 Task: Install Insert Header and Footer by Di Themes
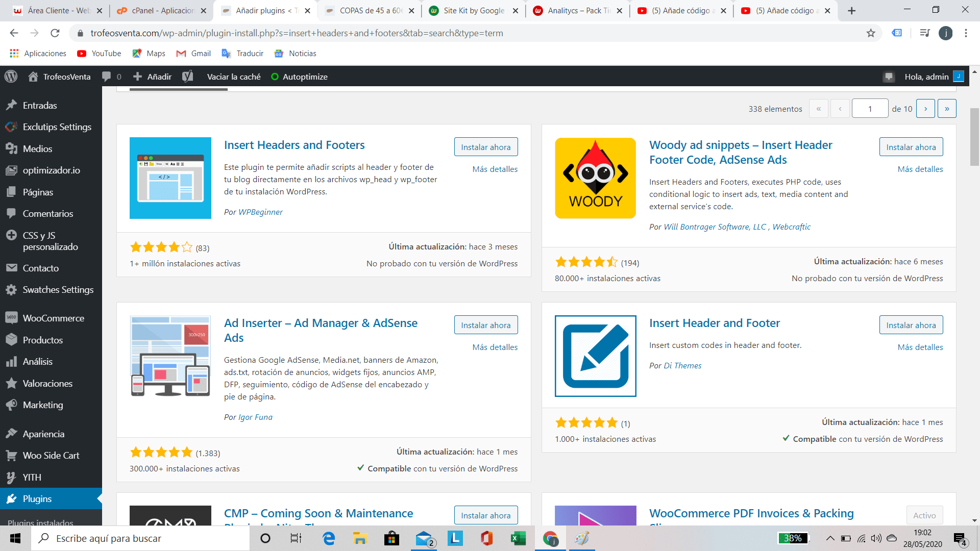[911, 325]
